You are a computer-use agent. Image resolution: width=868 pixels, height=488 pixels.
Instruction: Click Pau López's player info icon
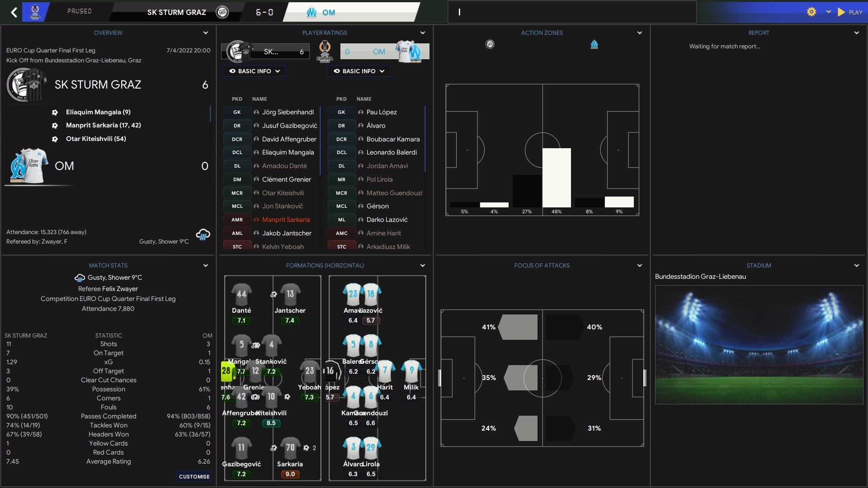coord(361,112)
